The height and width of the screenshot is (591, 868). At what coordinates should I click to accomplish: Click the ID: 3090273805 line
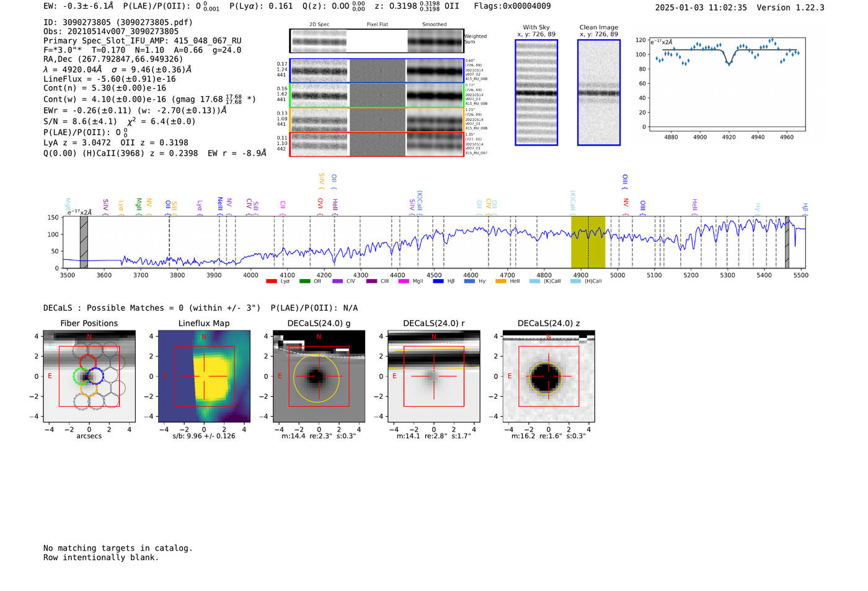(118, 22)
